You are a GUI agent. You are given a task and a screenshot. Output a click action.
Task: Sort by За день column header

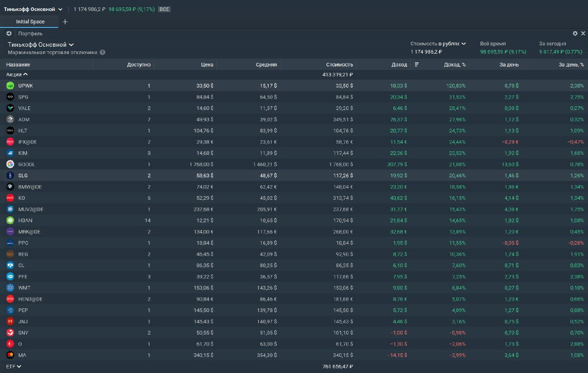509,65
